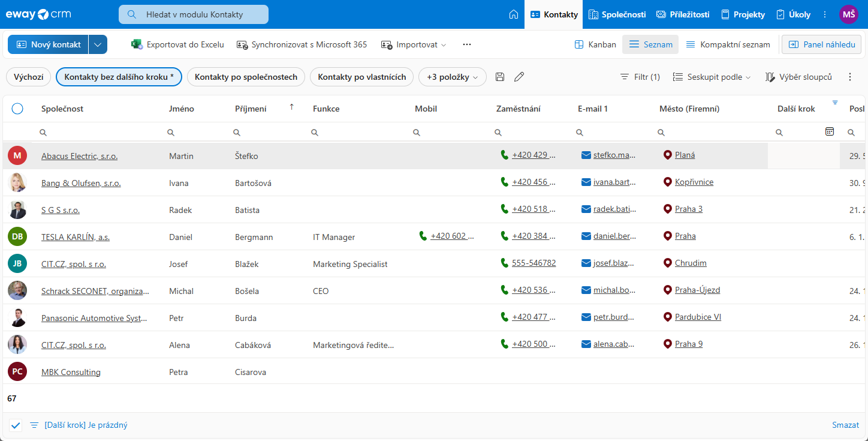Switch to Kanban view

[x=595, y=44]
